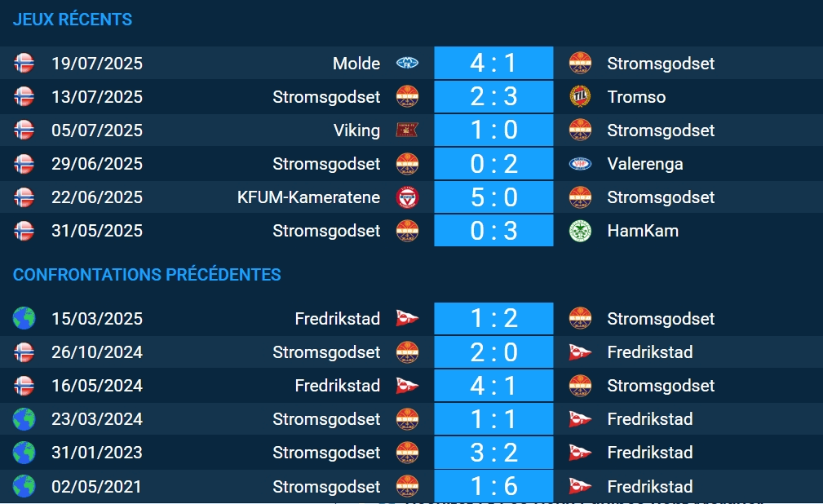
Task: Open the 1:6 Fredrikstad score box
Action: point(493,486)
